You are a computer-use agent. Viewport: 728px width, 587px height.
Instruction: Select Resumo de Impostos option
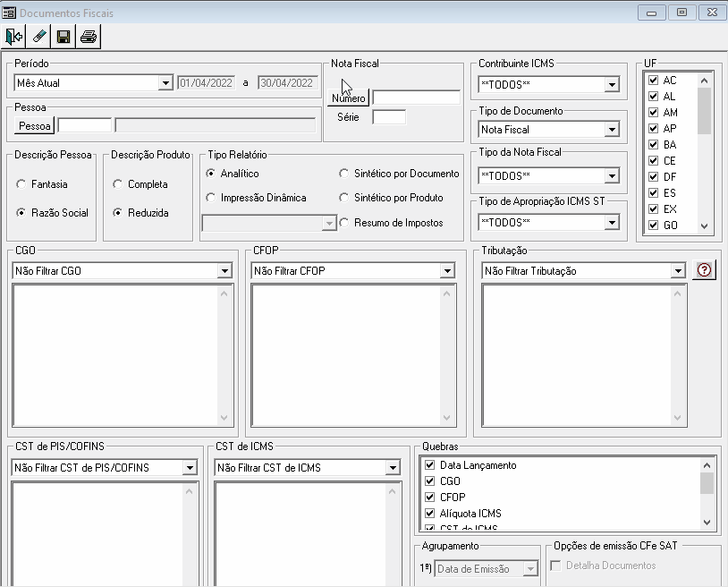tap(343, 223)
